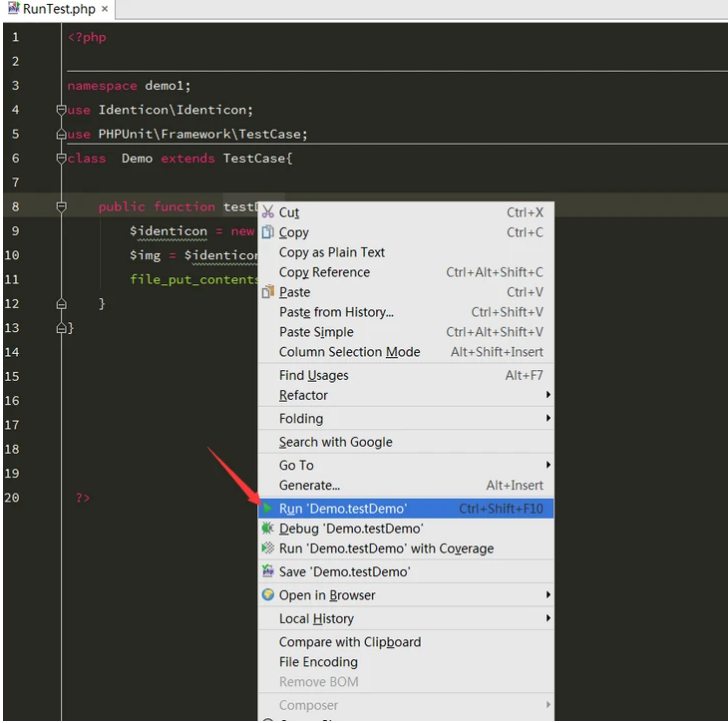
Task: Choose Column Selection Mode menu entry
Action: tap(349, 352)
